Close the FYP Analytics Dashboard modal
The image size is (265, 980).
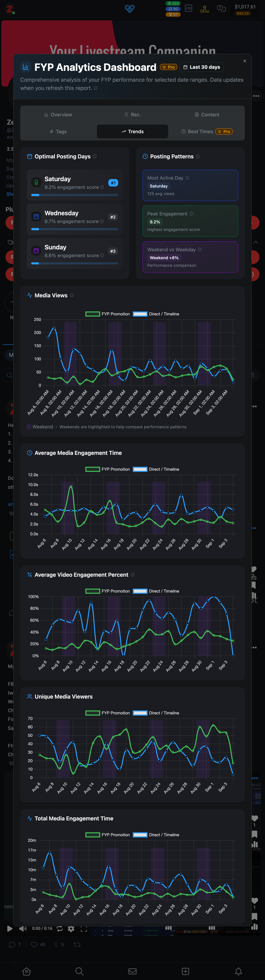point(244,61)
